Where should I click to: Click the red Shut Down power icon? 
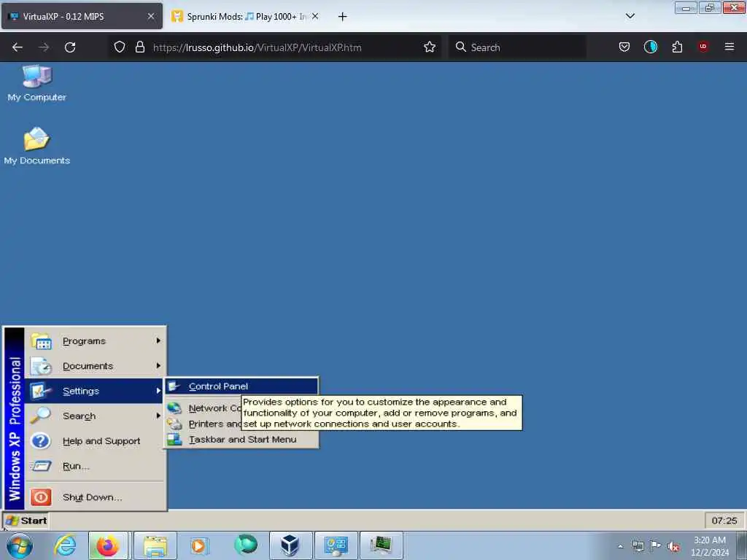click(x=41, y=497)
